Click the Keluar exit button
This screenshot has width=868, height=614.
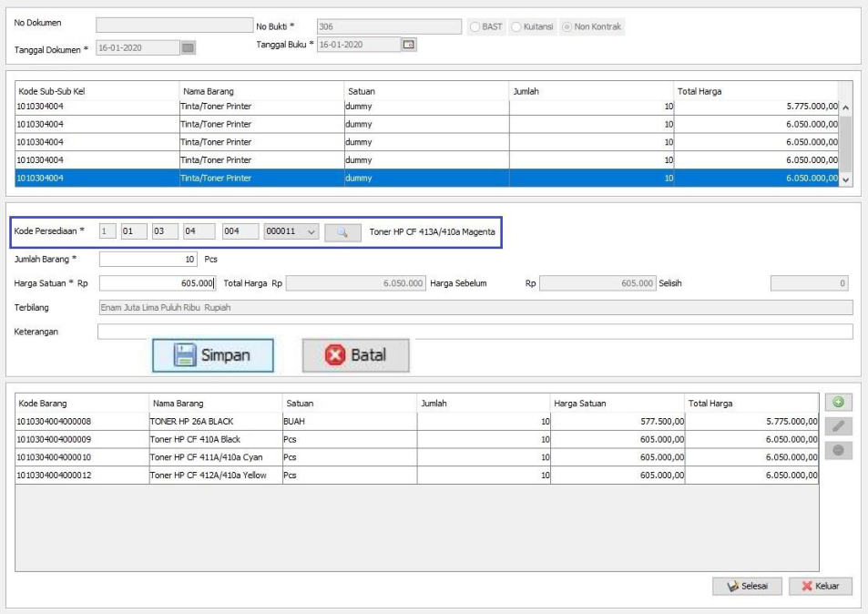point(820,586)
